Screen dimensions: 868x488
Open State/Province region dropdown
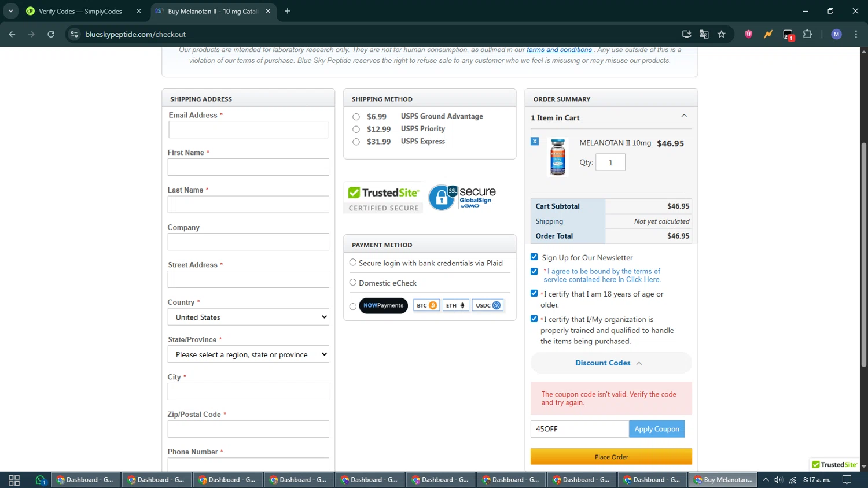tap(248, 354)
